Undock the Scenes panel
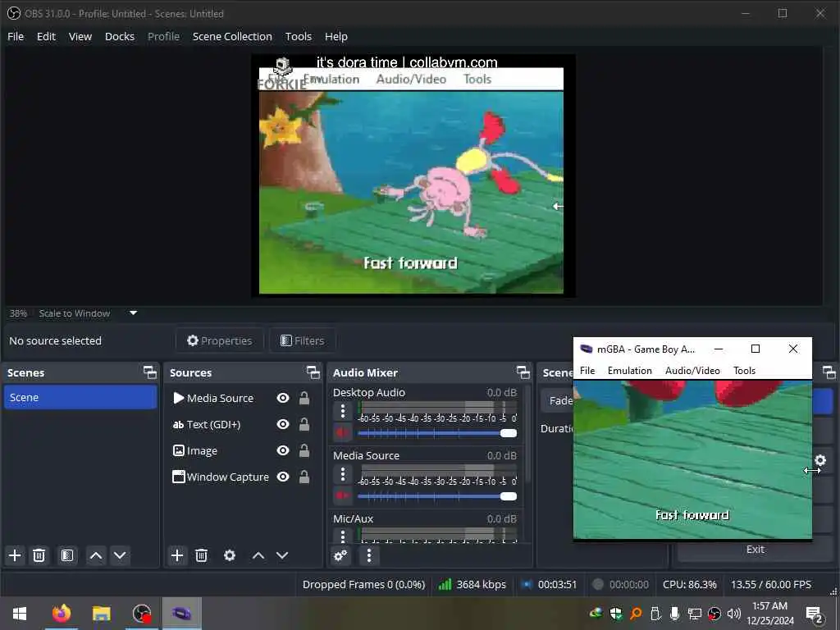 [150, 372]
